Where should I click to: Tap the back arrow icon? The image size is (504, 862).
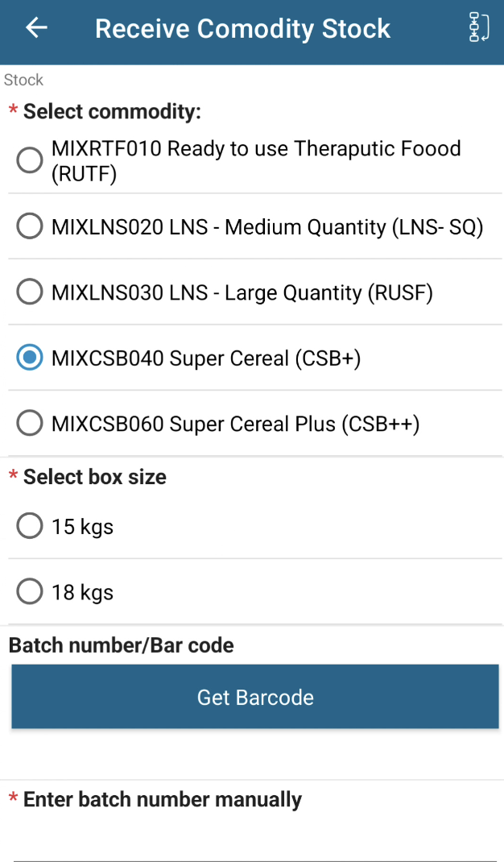36,28
